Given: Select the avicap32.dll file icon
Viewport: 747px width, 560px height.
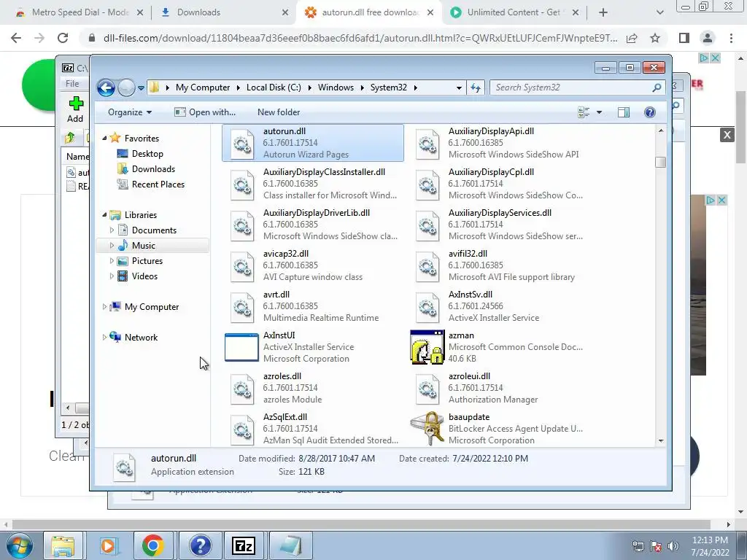Looking at the screenshot, I should 242,267.
